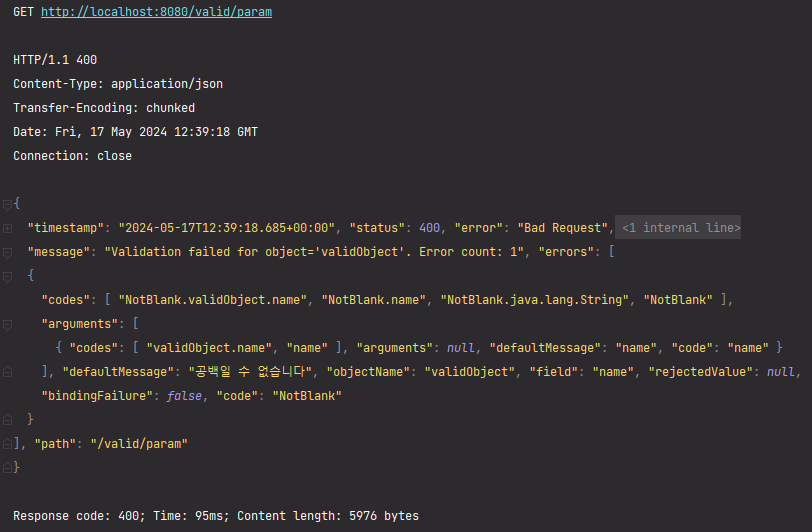Image resolution: width=812 pixels, height=532 pixels.
Task: Click the "timestamp" key
Action: pos(66,228)
